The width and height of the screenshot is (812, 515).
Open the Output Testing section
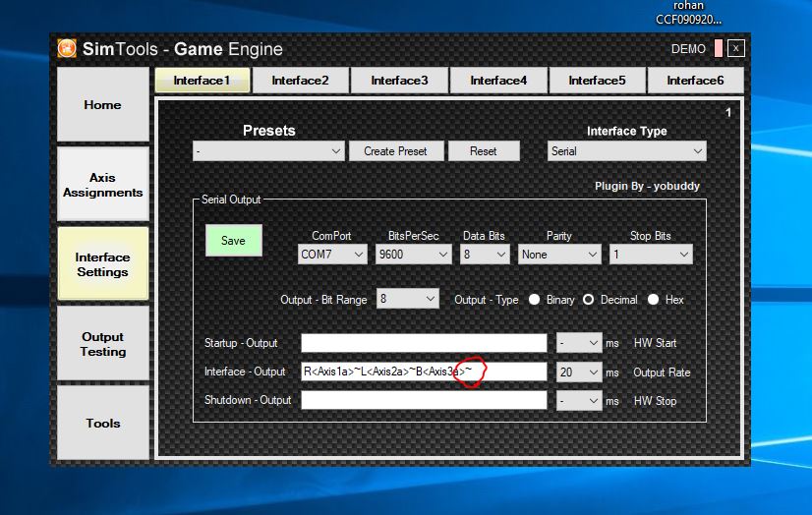[x=102, y=344]
